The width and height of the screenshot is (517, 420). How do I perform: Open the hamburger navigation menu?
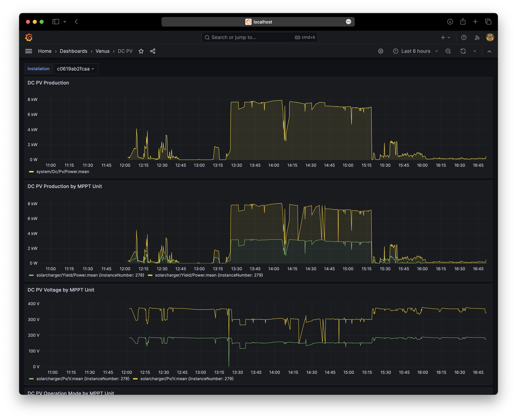click(29, 51)
